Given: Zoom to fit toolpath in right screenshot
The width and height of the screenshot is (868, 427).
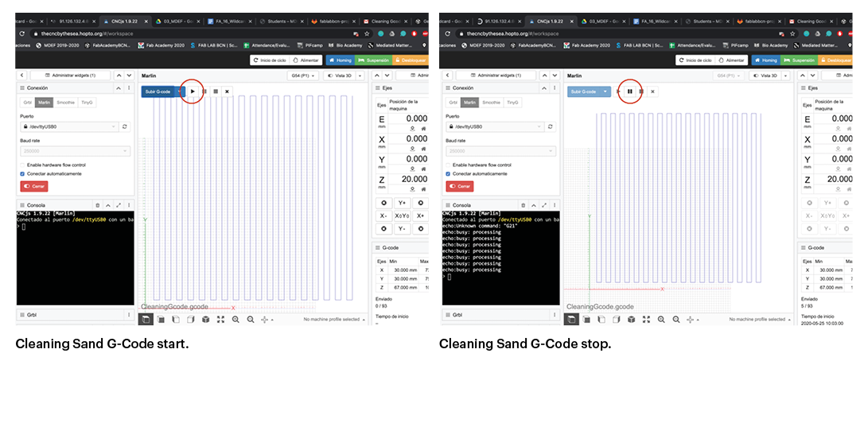Looking at the screenshot, I should click(x=646, y=319).
